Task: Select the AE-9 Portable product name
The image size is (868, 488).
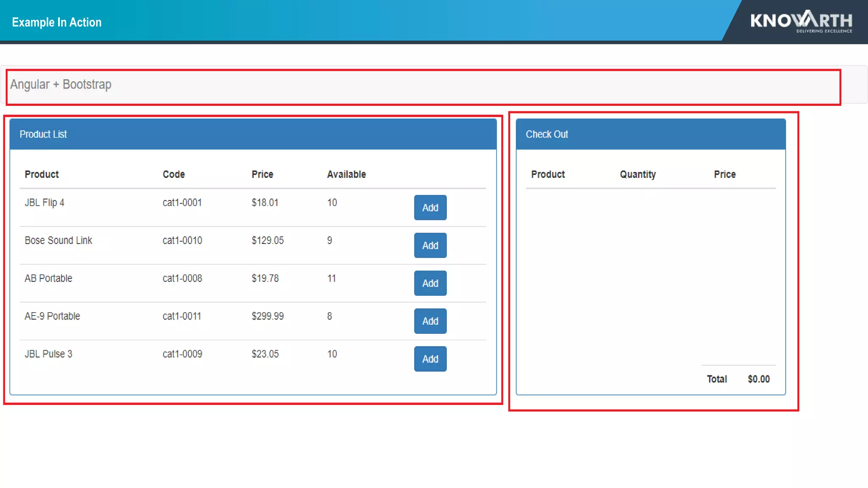Action: (x=52, y=316)
